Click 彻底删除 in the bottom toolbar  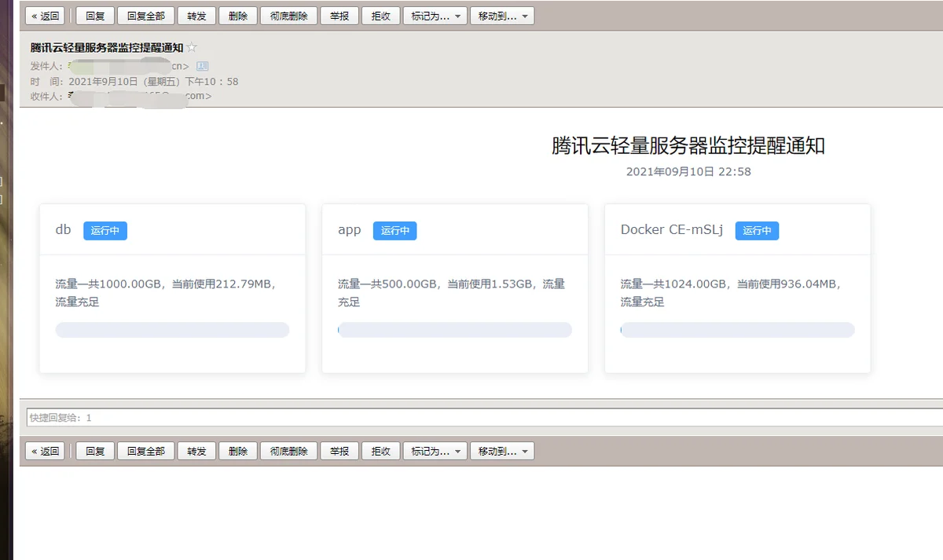(x=288, y=451)
